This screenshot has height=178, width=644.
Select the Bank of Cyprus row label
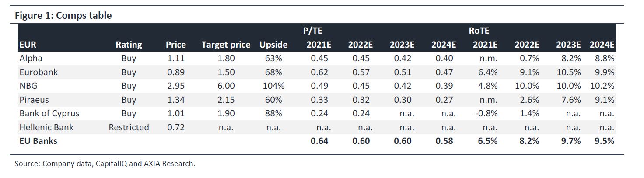pos(49,113)
